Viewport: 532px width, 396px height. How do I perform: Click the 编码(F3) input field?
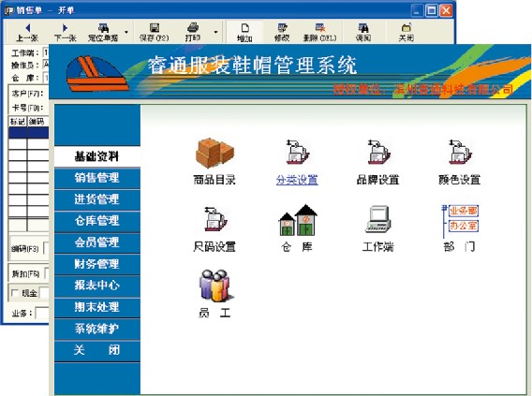pyautogui.click(x=47, y=248)
